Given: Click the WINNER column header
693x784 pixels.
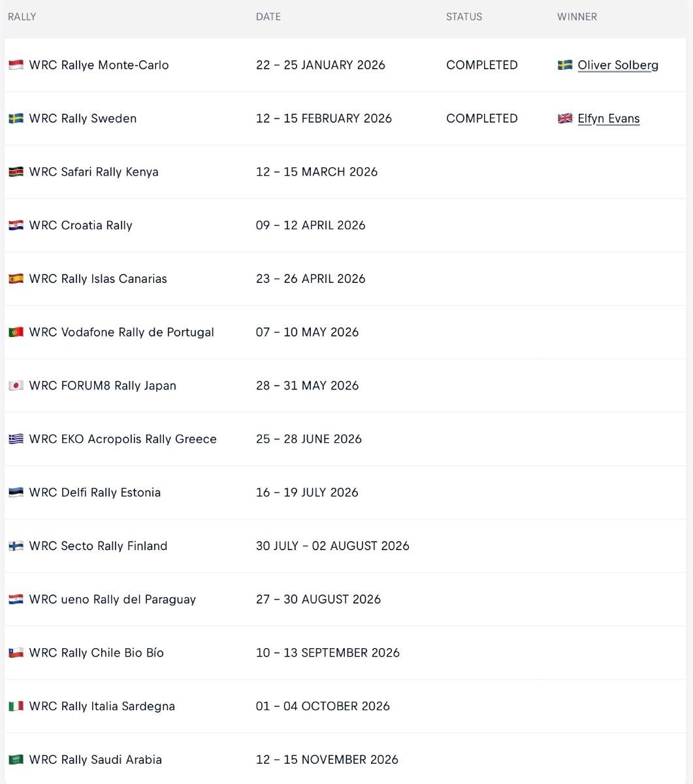Looking at the screenshot, I should click(x=577, y=17).
